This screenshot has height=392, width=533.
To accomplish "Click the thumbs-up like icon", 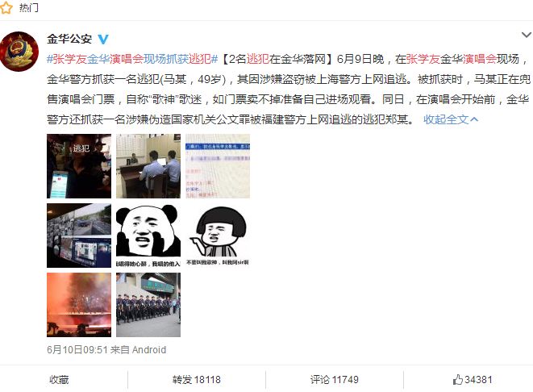I will click(458, 379).
